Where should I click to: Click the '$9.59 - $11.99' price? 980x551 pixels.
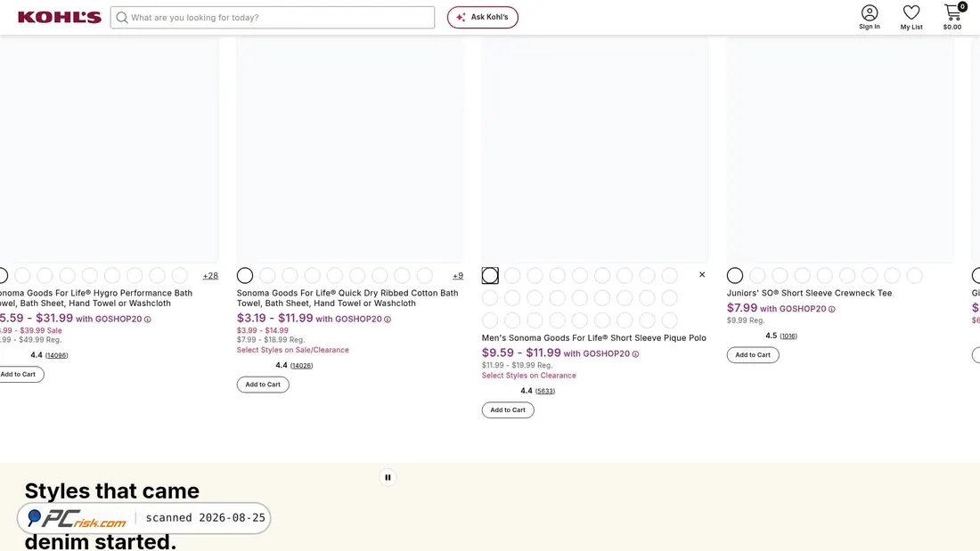[521, 353]
